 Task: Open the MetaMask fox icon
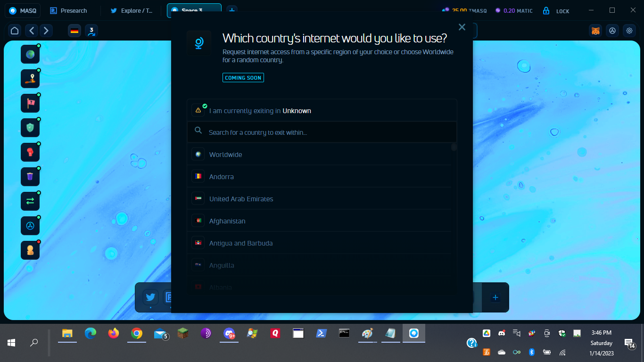596,31
